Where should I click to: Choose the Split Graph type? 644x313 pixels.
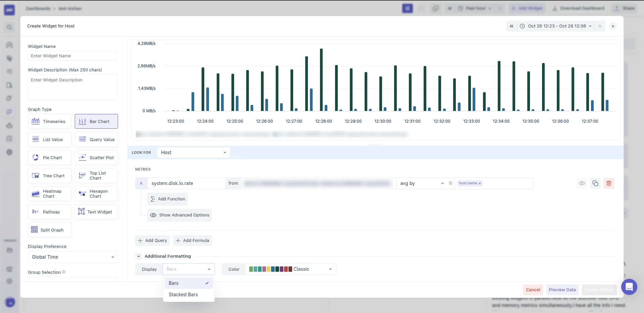click(50, 230)
